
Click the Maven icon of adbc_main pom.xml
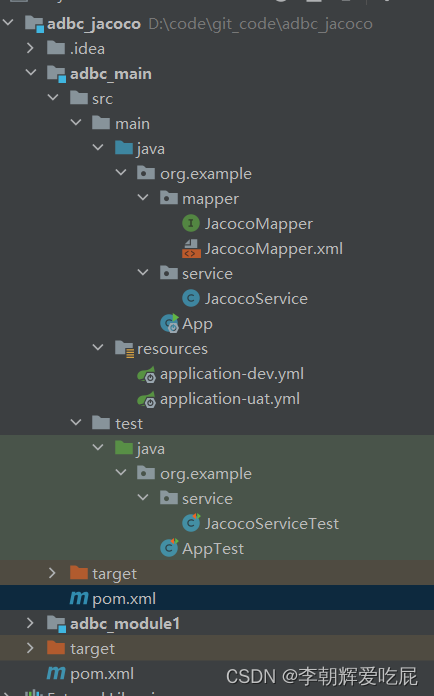click(x=79, y=598)
